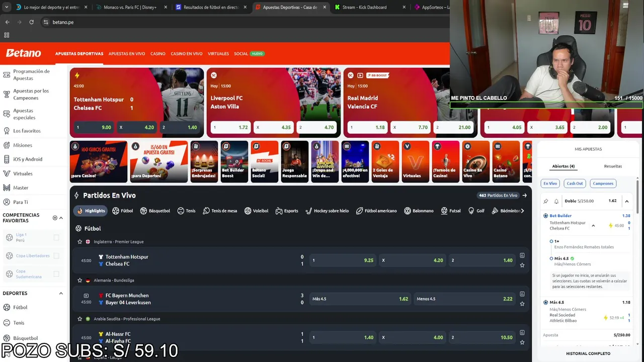Select Voleibol sport filter

(x=256, y=211)
